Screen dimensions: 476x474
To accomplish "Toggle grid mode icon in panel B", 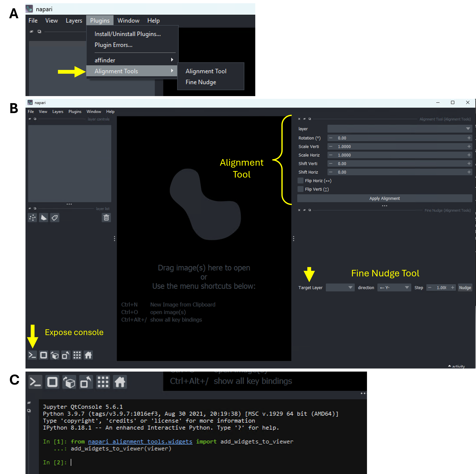I will point(77,355).
